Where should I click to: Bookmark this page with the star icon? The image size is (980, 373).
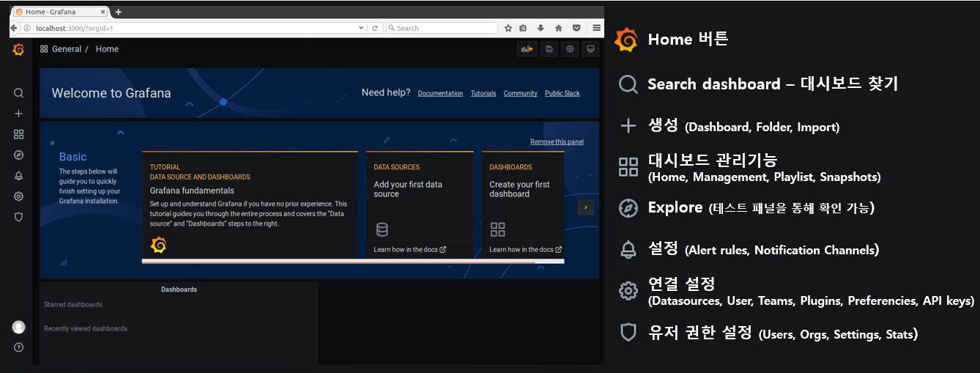coord(508,28)
